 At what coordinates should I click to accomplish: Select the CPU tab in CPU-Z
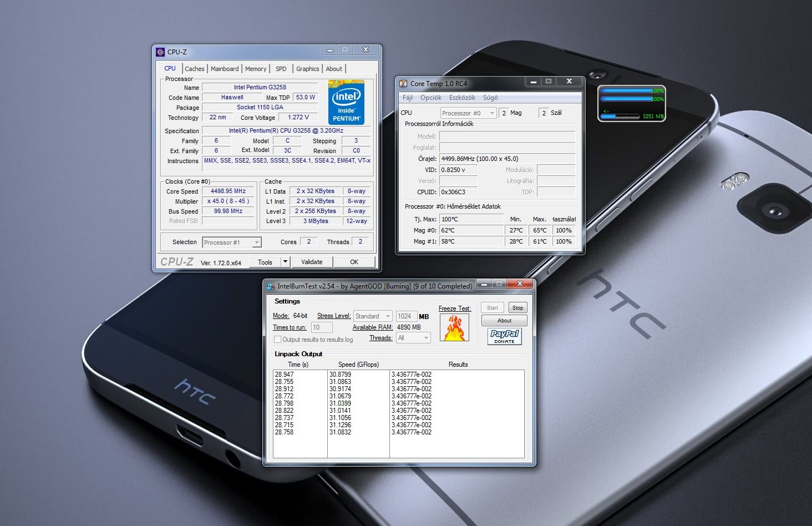[x=170, y=68]
